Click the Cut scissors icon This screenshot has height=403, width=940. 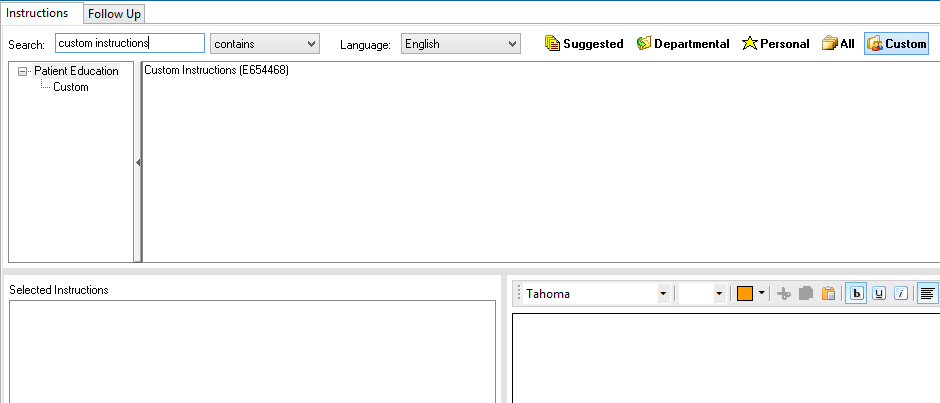pyautogui.click(x=784, y=294)
